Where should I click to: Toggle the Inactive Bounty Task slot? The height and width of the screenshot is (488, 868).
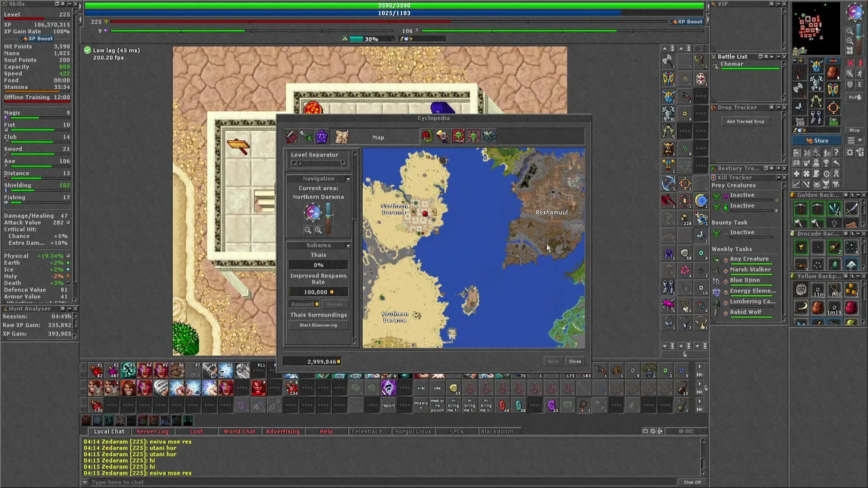(x=742, y=232)
